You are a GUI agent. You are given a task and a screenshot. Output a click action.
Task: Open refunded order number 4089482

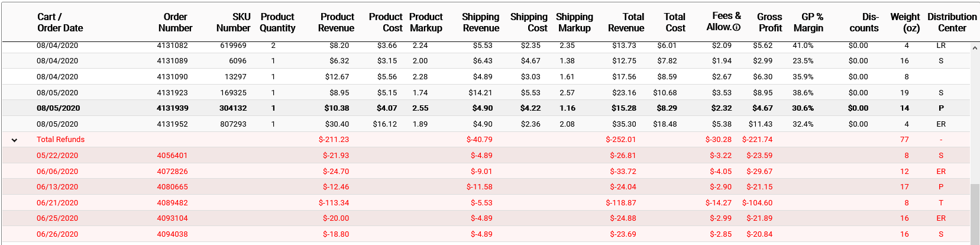tap(172, 203)
